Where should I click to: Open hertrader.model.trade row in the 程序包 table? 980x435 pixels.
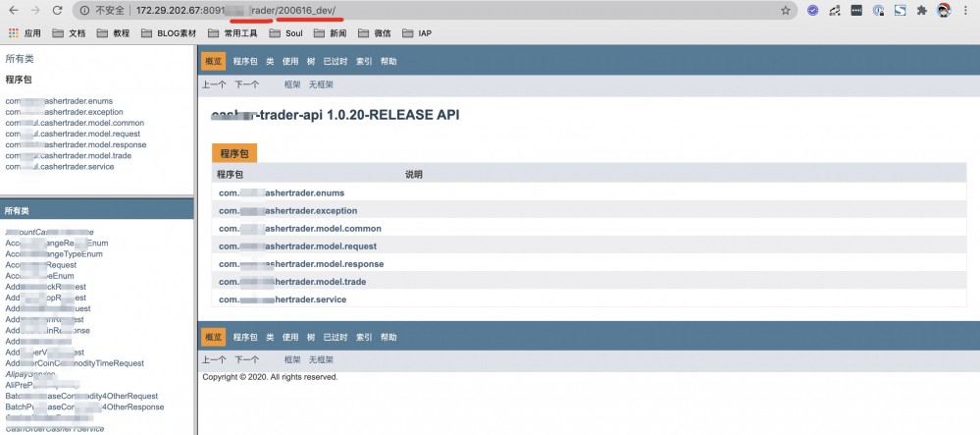point(292,282)
